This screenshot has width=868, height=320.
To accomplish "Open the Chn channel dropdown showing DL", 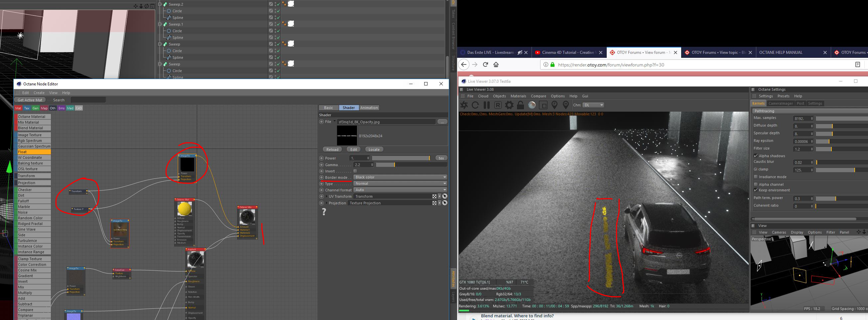I will [x=593, y=105].
